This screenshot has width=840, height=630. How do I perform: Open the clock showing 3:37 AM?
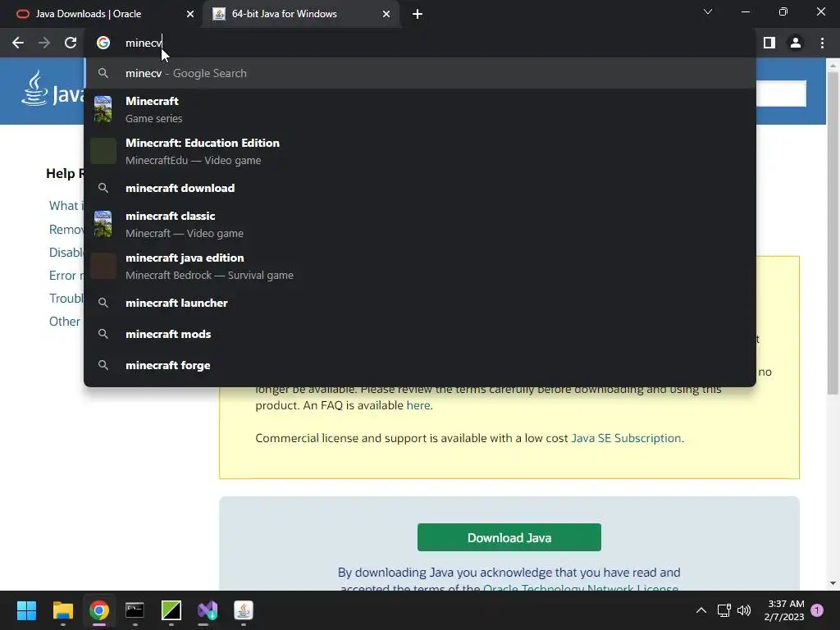tap(784, 610)
